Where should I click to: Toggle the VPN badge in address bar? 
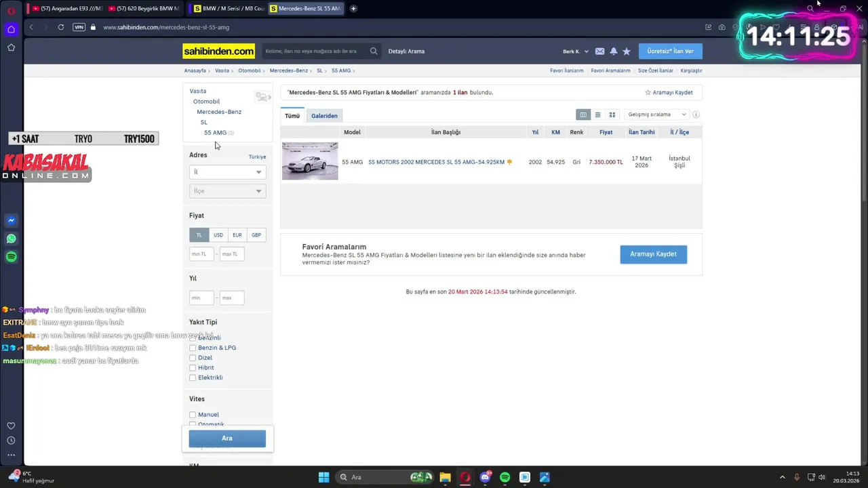coord(79,27)
